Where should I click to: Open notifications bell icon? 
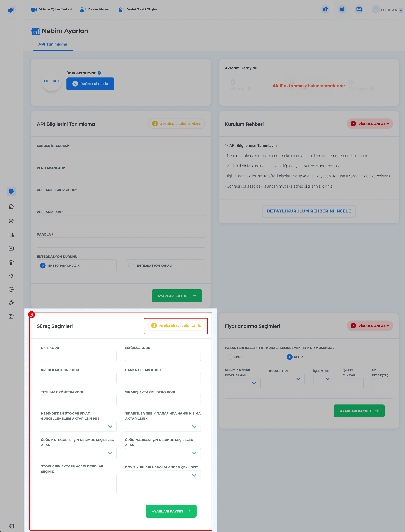[x=342, y=9]
